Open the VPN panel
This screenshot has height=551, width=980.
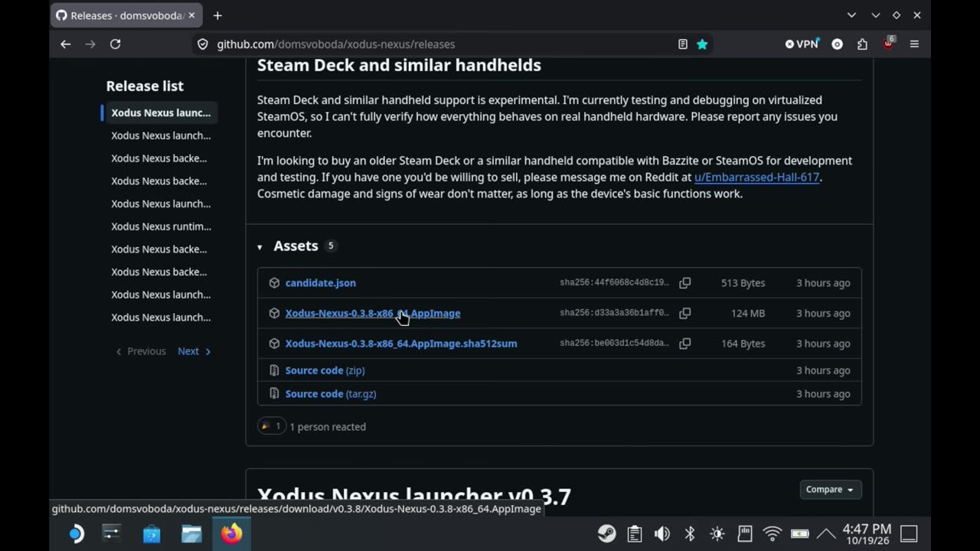pos(802,44)
